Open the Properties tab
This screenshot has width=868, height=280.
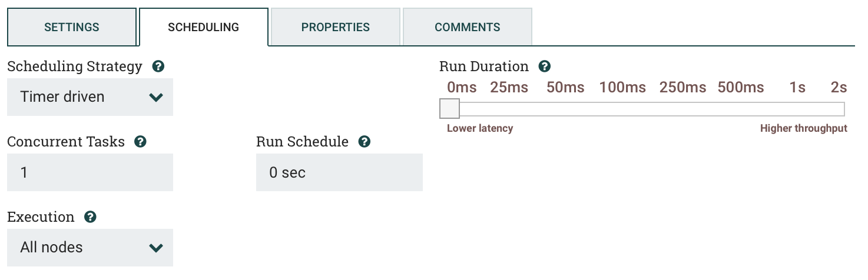(336, 27)
